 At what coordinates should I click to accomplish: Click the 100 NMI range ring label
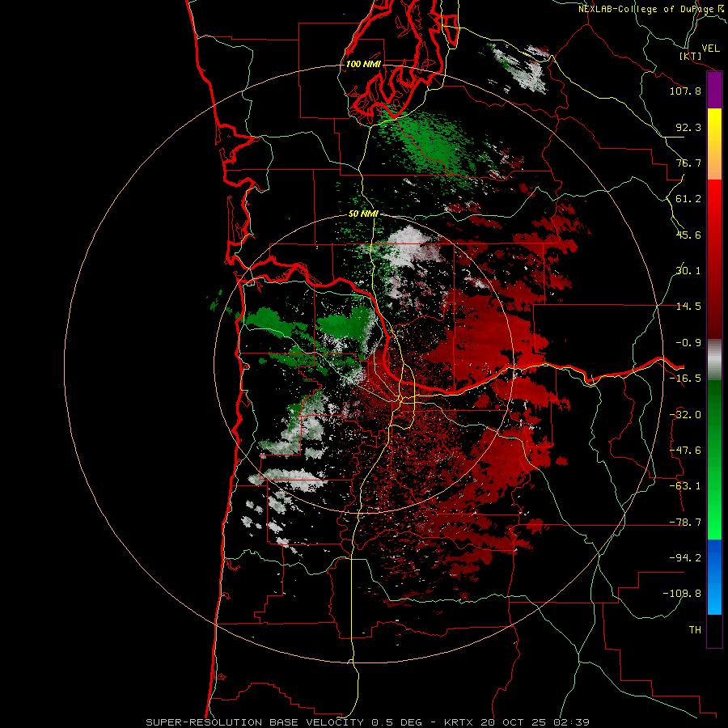[x=363, y=64]
